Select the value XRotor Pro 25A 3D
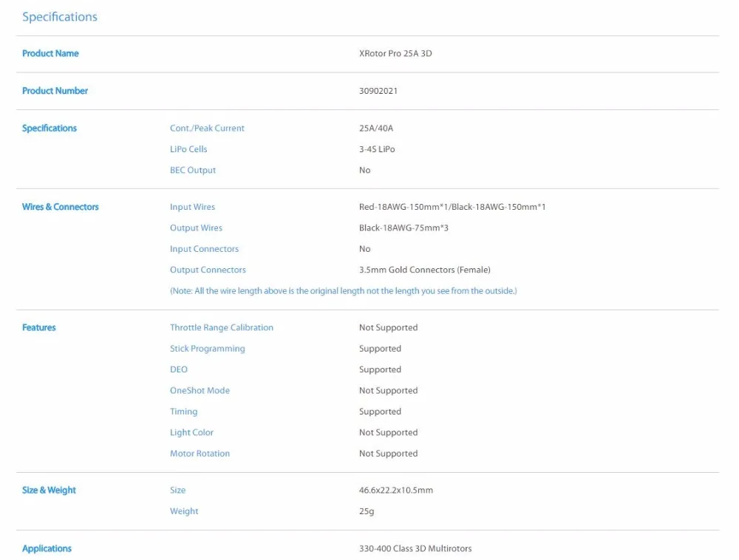The image size is (739, 560). point(395,54)
